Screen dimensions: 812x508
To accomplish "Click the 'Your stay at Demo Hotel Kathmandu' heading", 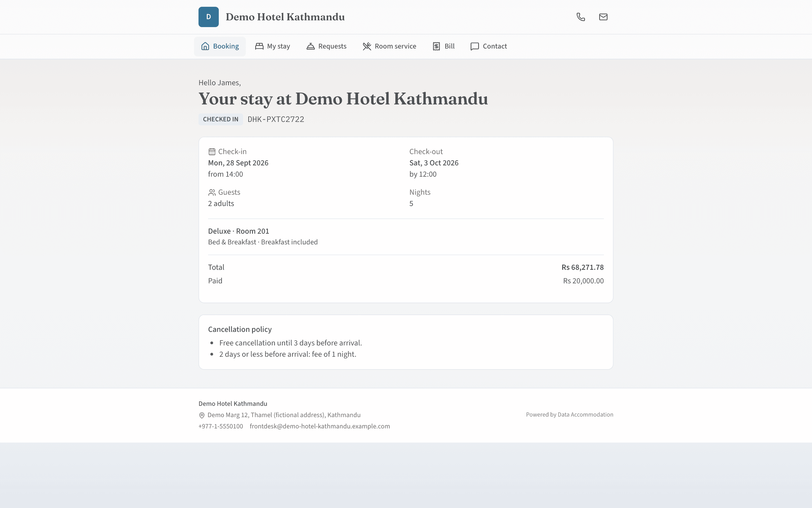I will (x=343, y=99).
